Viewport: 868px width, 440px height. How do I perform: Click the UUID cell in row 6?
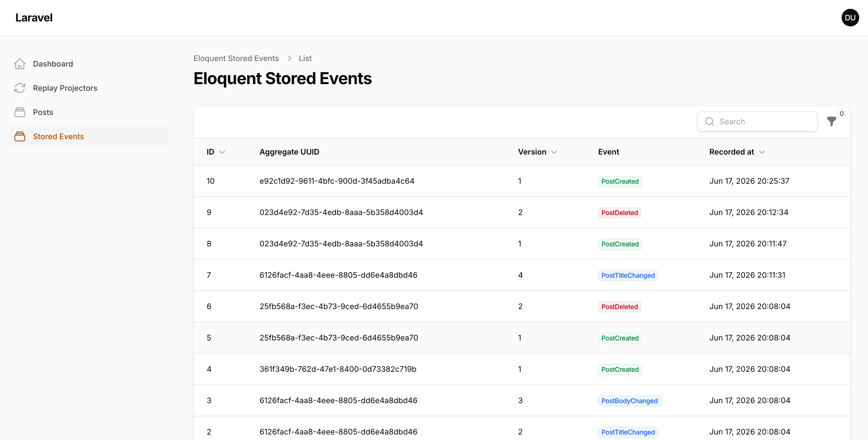[x=339, y=306]
